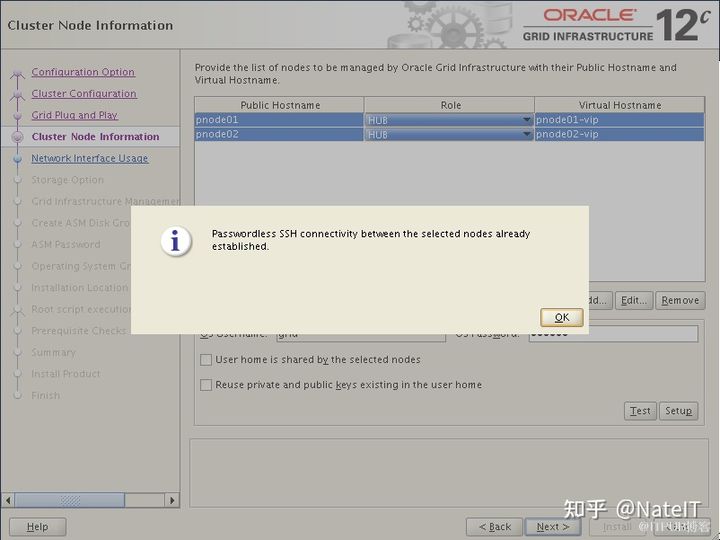
Task: Enable Reuse private and public keys checkbox
Action: pyautogui.click(x=206, y=385)
